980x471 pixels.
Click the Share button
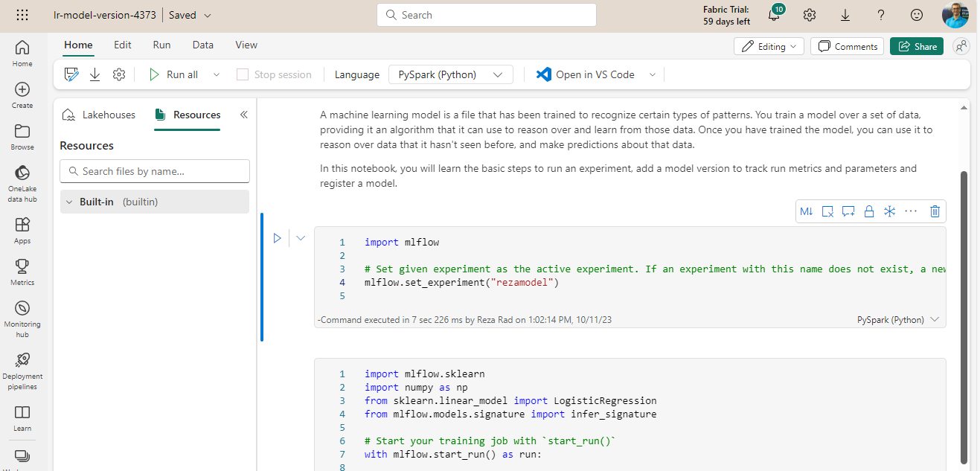916,45
